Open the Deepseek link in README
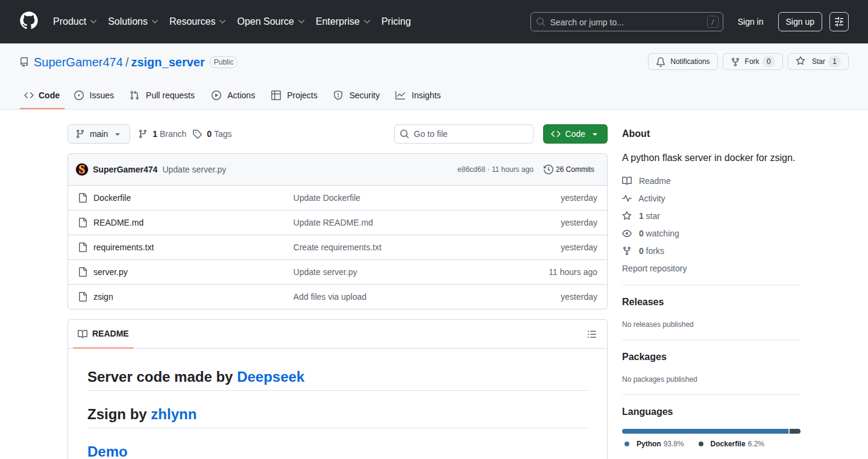 (x=271, y=377)
